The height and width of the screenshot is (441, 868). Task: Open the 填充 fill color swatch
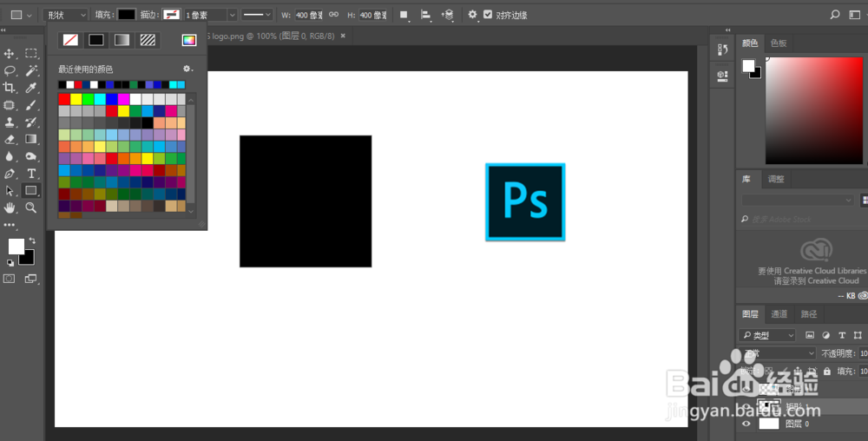(x=126, y=15)
